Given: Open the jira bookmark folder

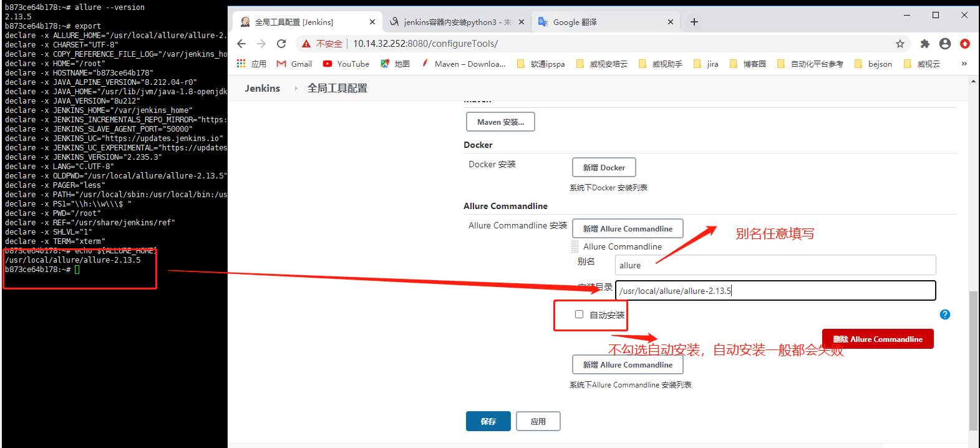Looking at the screenshot, I should click(706, 64).
